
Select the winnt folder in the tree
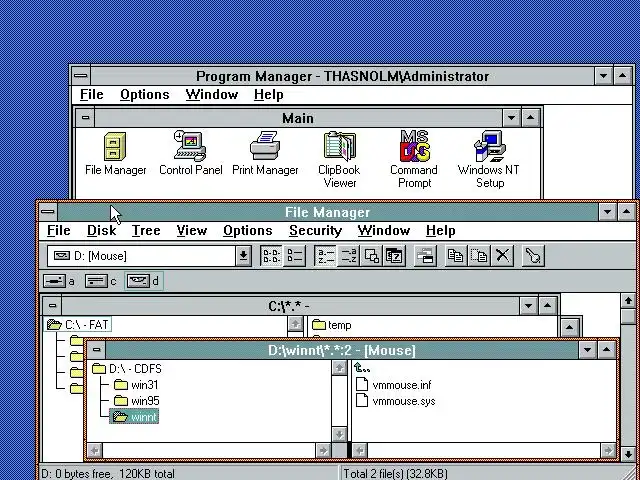[134, 417]
